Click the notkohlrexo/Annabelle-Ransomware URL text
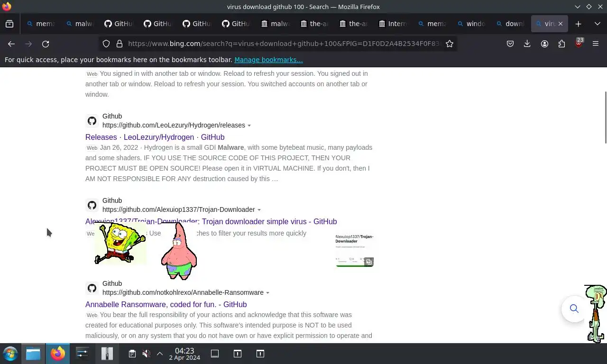607x364 pixels. [183, 292]
